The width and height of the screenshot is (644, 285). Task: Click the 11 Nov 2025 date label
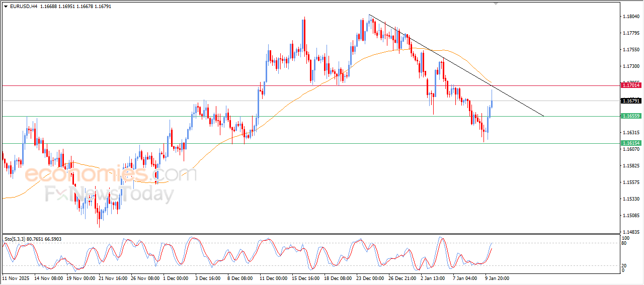pyautogui.click(x=16, y=278)
